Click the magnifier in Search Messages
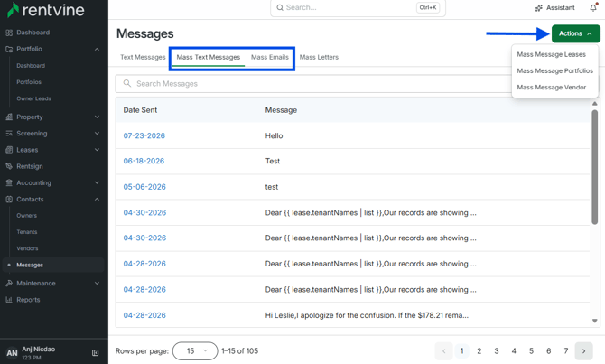605x364 pixels. [127, 83]
